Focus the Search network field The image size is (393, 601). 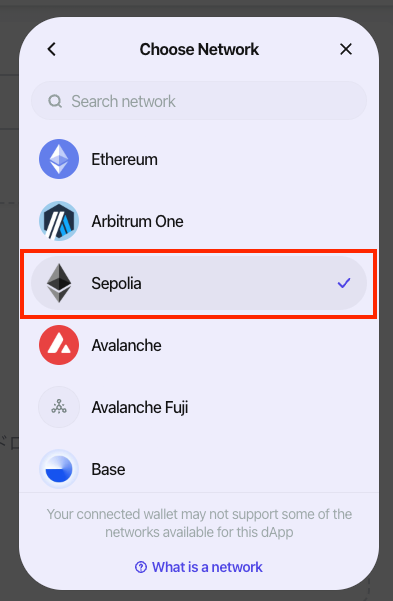(x=199, y=101)
